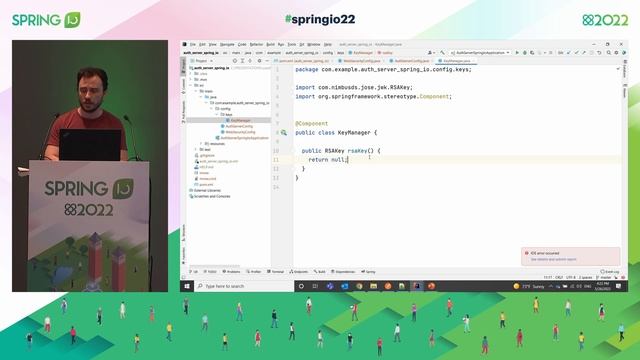
Task: Toggle the Structure tool window
Action: pyautogui.click(x=183, y=233)
